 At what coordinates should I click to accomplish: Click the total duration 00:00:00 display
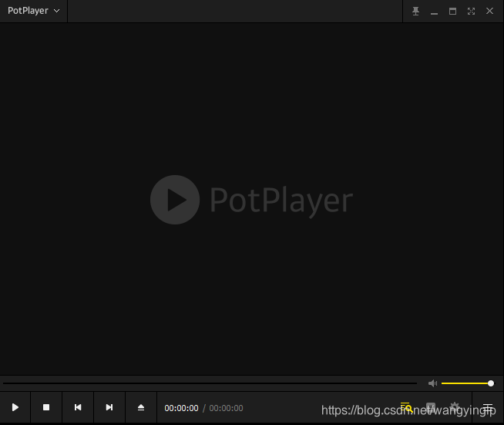(226, 408)
